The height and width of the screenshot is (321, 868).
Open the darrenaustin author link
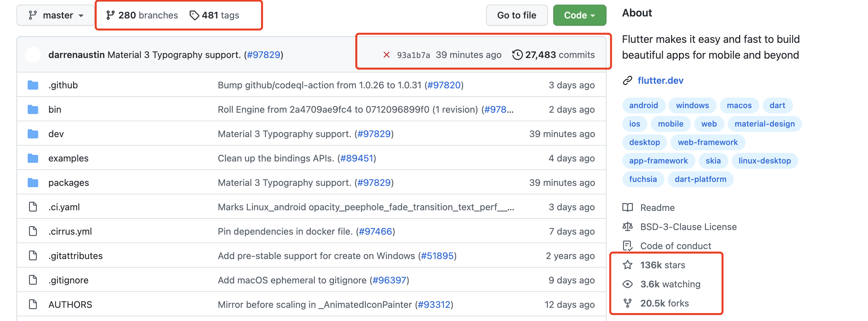(76, 55)
